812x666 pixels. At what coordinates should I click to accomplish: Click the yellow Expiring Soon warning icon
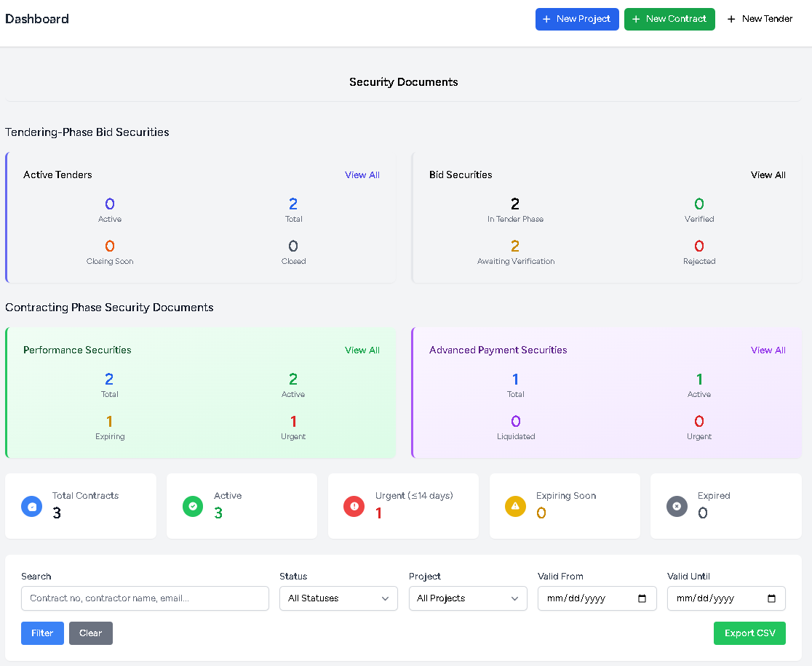point(515,506)
